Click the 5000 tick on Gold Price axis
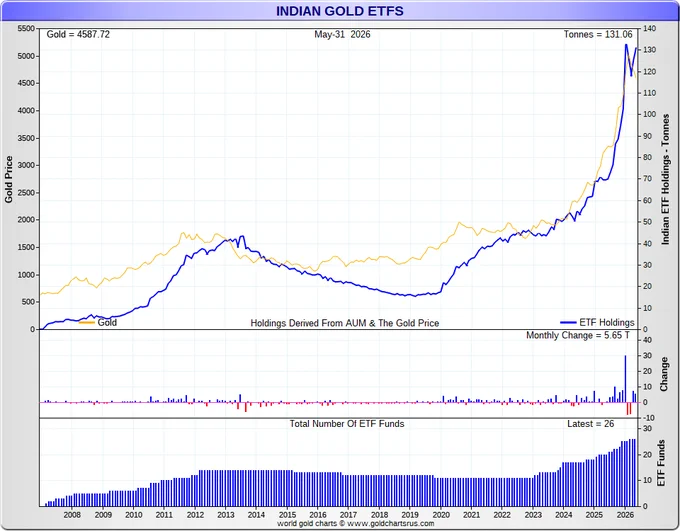The width and height of the screenshot is (680, 531). pos(26,56)
